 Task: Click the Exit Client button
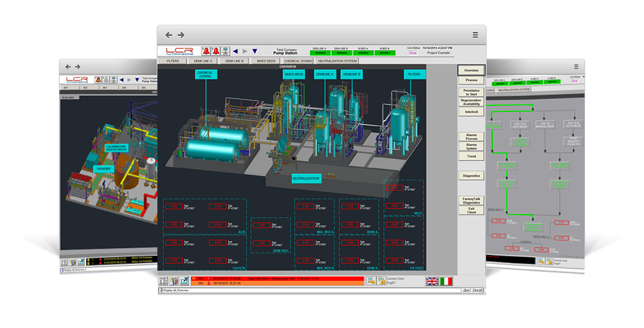pyautogui.click(x=471, y=210)
